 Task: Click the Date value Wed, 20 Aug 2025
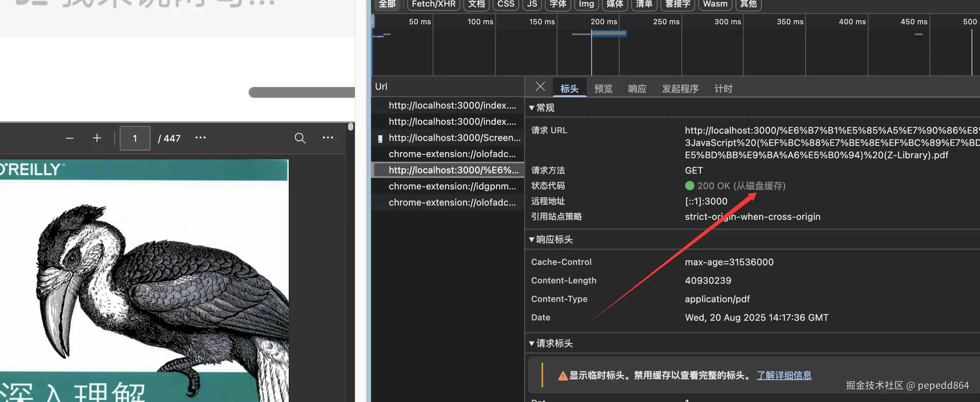pos(757,318)
